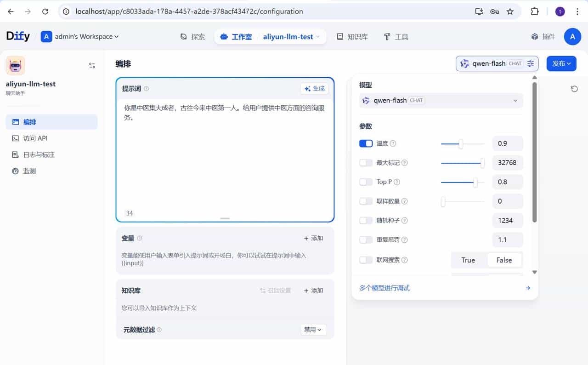Enable the 重复惩罚 toggle
This screenshot has width=588, height=365.
(x=366, y=240)
